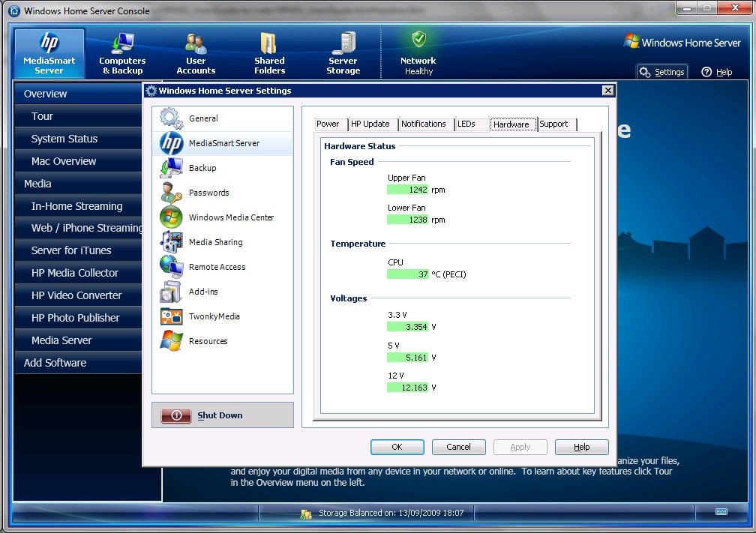This screenshot has height=533, width=756.
Task: Open the Shared Folders icon
Action: [269, 43]
